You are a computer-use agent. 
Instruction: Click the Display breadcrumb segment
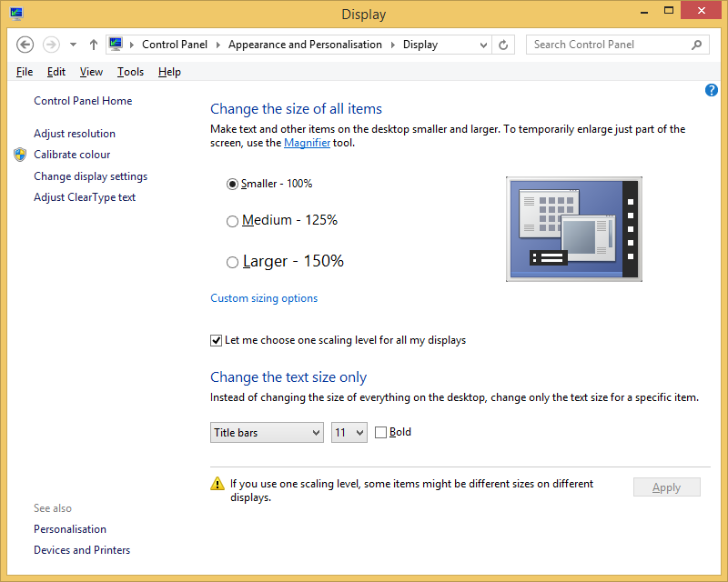420,45
